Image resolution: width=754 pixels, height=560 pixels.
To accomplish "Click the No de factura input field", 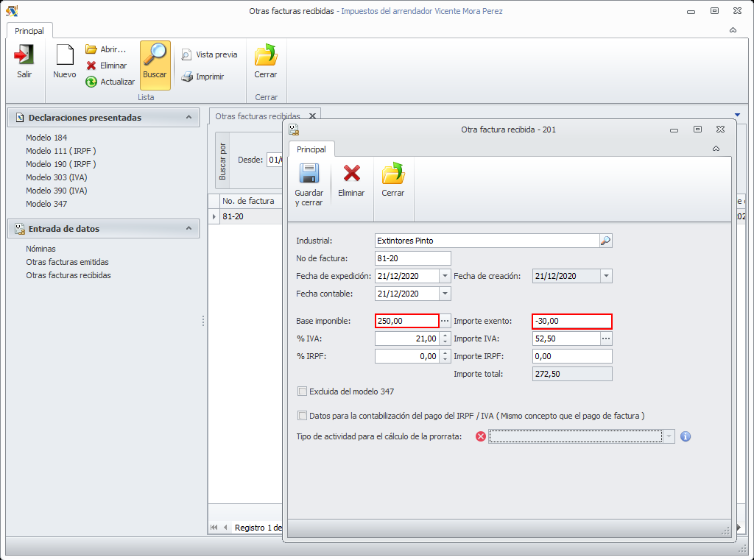I will tap(412, 258).
